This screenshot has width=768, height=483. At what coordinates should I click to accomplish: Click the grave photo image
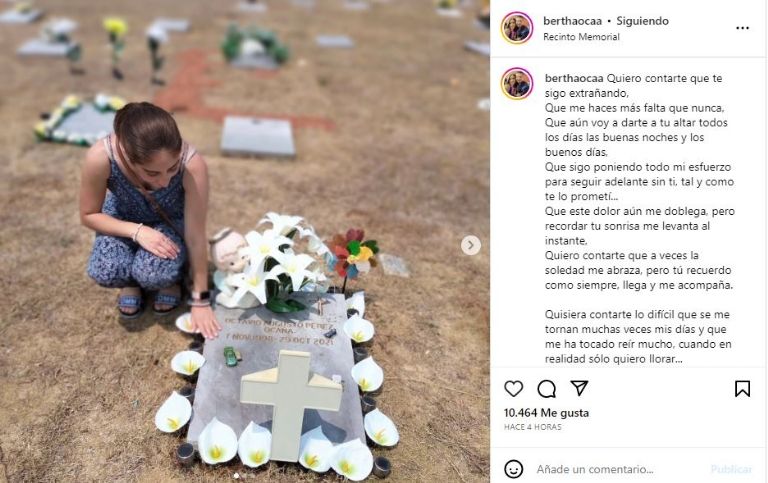[x=245, y=242]
